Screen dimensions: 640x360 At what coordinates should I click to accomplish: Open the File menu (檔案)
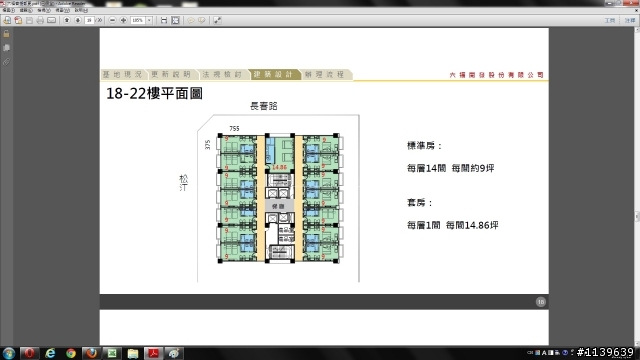(x=9, y=10)
